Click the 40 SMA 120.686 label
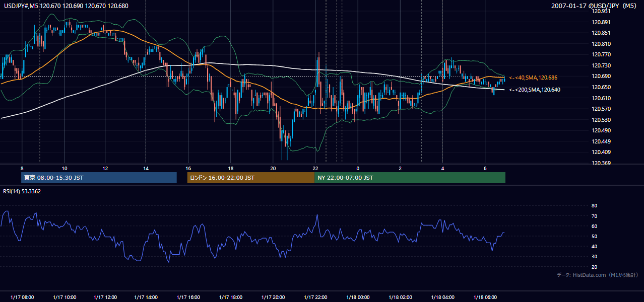 (533, 78)
